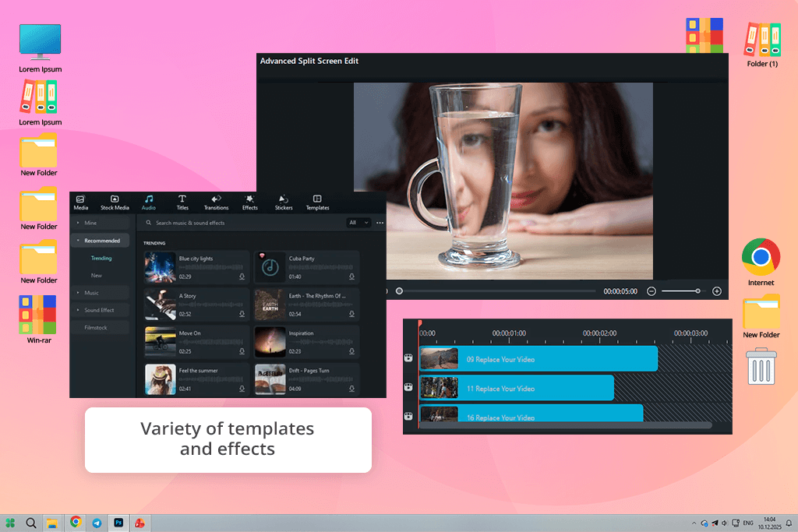The height and width of the screenshot is (532, 798).
Task: Select the Blue city lights thumbnail
Action: coord(160,267)
